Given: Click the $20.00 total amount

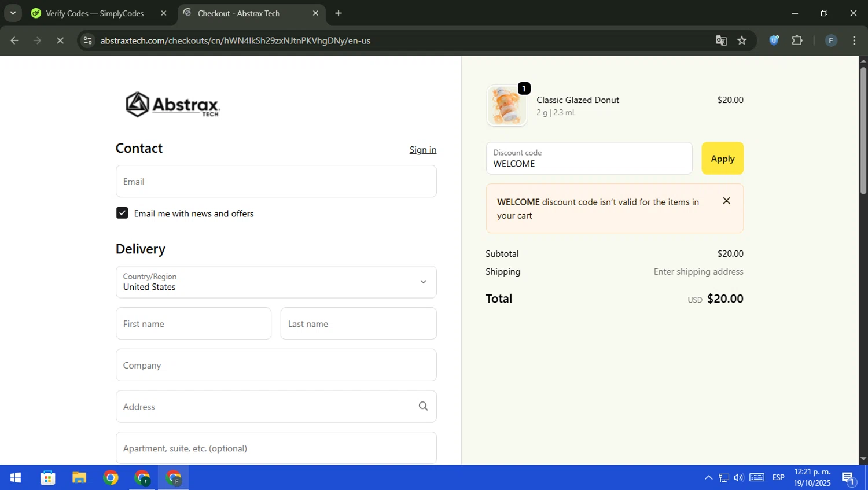Looking at the screenshot, I should (x=725, y=299).
